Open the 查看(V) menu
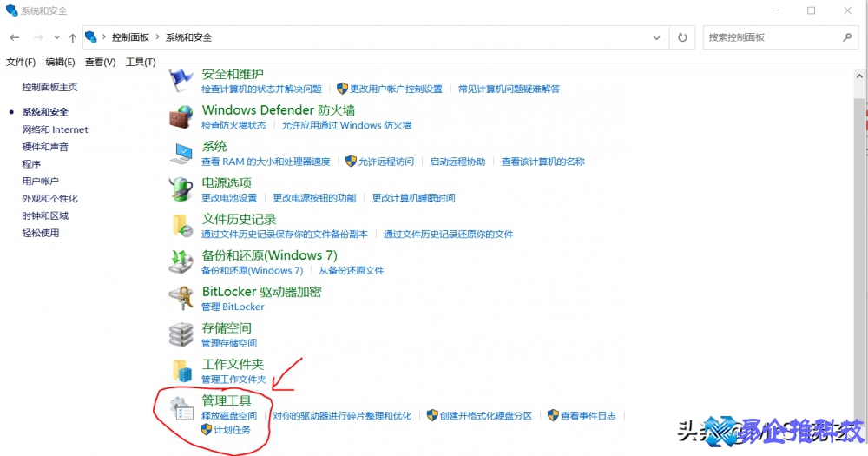Image resolution: width=868 pixels, height=456 pixels. [x=100, y=62]
